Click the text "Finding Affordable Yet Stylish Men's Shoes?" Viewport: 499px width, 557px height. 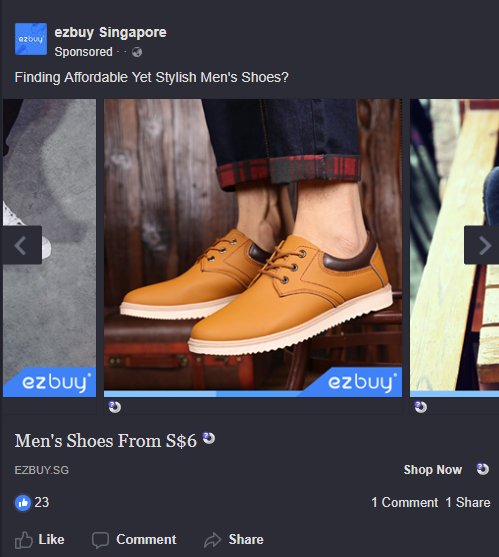tap(152, 77)
